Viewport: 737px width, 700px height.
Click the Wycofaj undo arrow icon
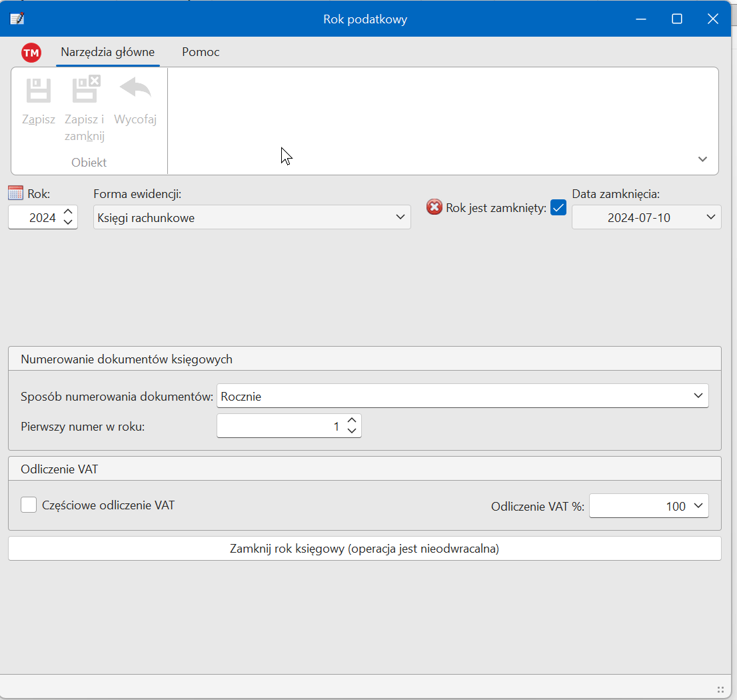[x=135, y=89]
